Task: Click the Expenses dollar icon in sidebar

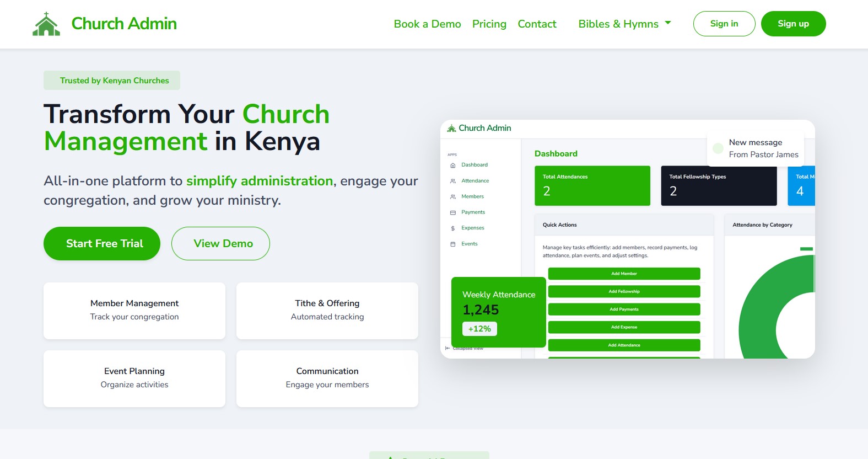Action: (453, 228)
